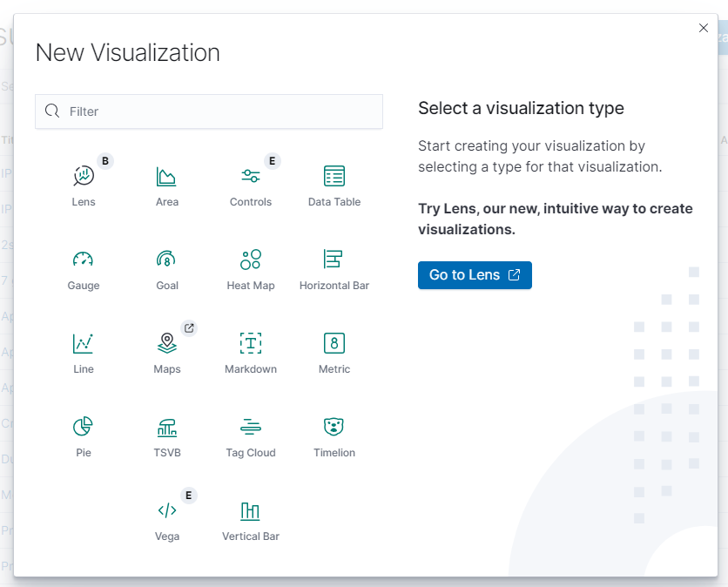The image size is (728, 587).
Task: Select the Data Table visualization
Action: (334, 177)
